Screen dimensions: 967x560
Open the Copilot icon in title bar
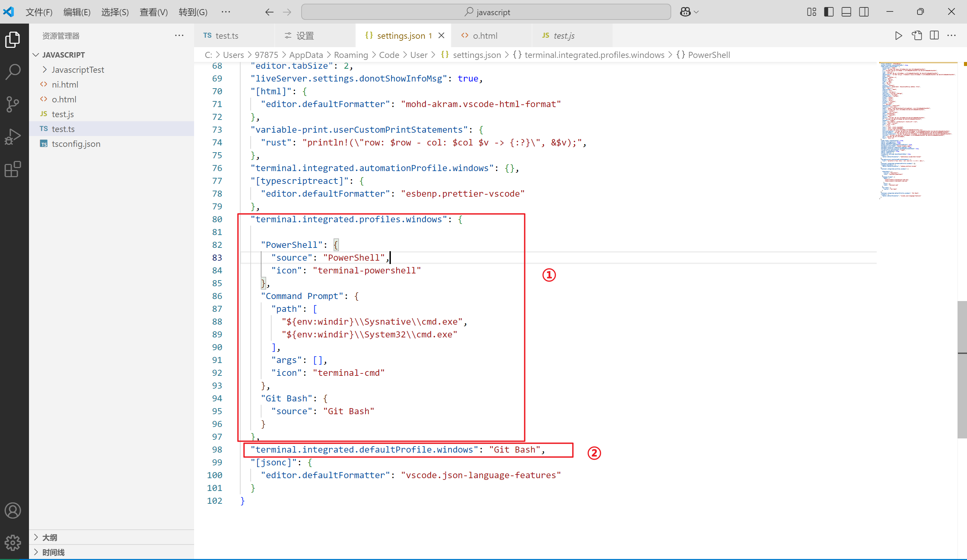coord(685,12)
